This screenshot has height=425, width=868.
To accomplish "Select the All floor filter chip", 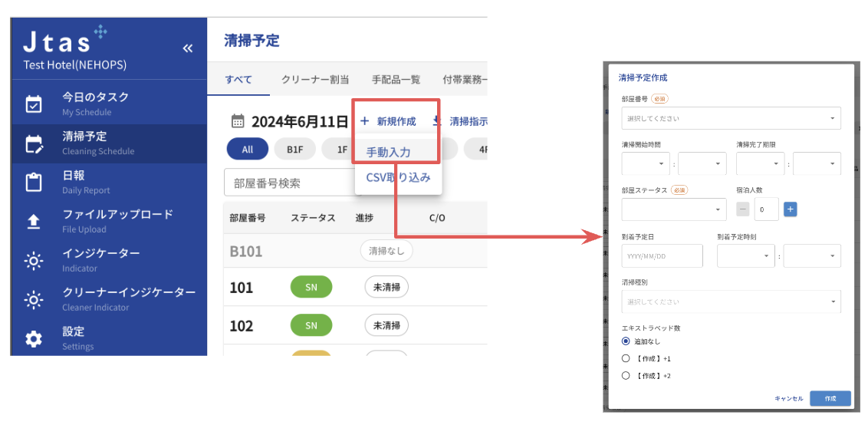I will click(x=248, y=149).
